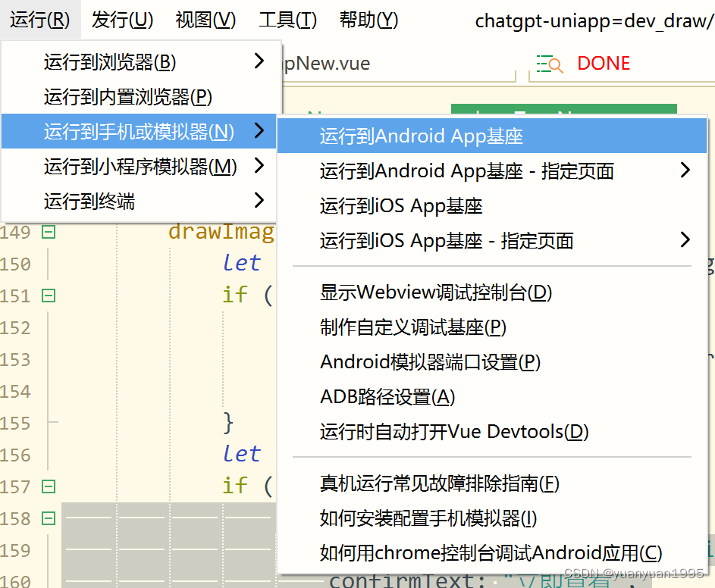Open 如何用chrome控制台调试Android应用(C)
Viewport: 715px width, 588px height.
click(x=492, y=553)
